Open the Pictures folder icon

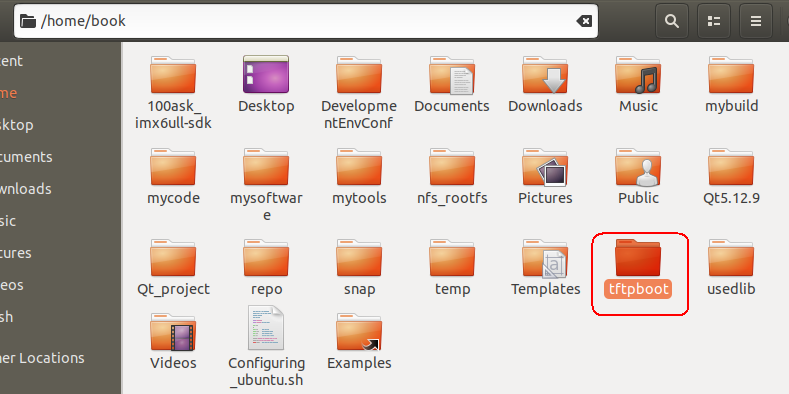pos(545,167)
